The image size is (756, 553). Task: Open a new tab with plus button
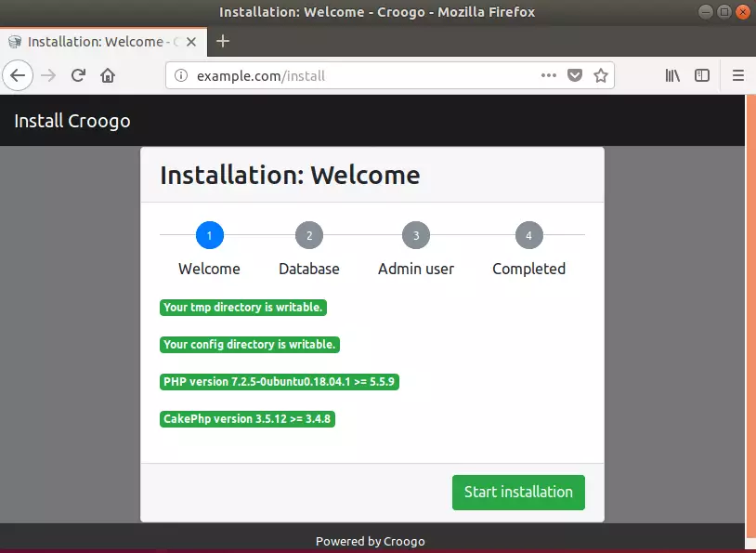(x=223, y=41)
